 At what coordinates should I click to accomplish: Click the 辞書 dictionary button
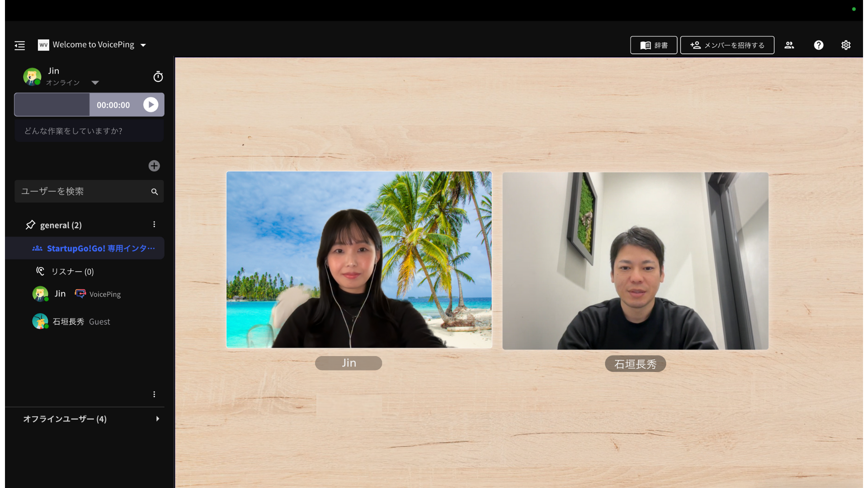[x=653, y=45]
